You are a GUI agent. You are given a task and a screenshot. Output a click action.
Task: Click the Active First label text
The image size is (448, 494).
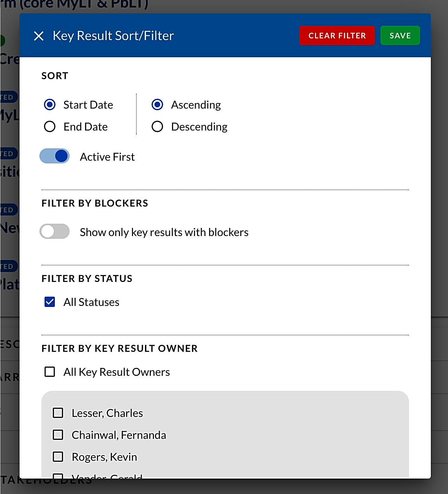(x=107, y=157)
